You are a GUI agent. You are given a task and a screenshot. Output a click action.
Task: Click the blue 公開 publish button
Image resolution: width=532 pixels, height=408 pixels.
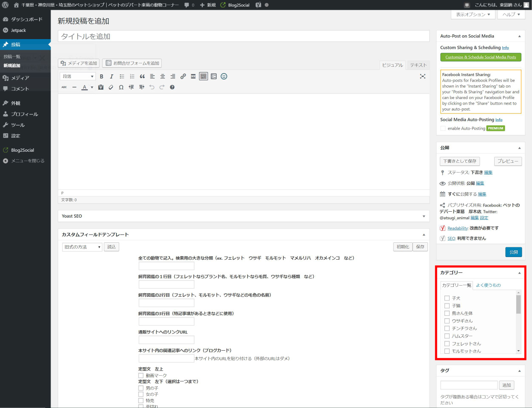tap(513, 252)
